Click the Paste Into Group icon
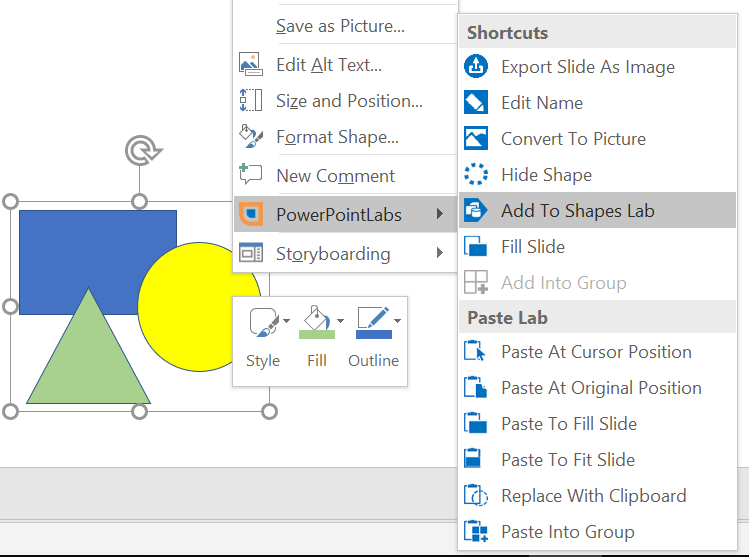Screen dimensions: 749x557 (476, 532)
